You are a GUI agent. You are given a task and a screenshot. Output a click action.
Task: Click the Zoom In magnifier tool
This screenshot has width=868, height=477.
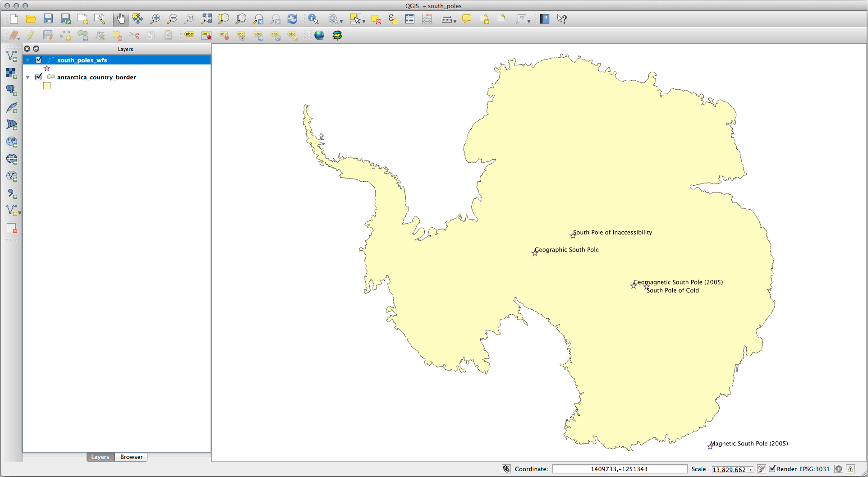click(155, 19)
